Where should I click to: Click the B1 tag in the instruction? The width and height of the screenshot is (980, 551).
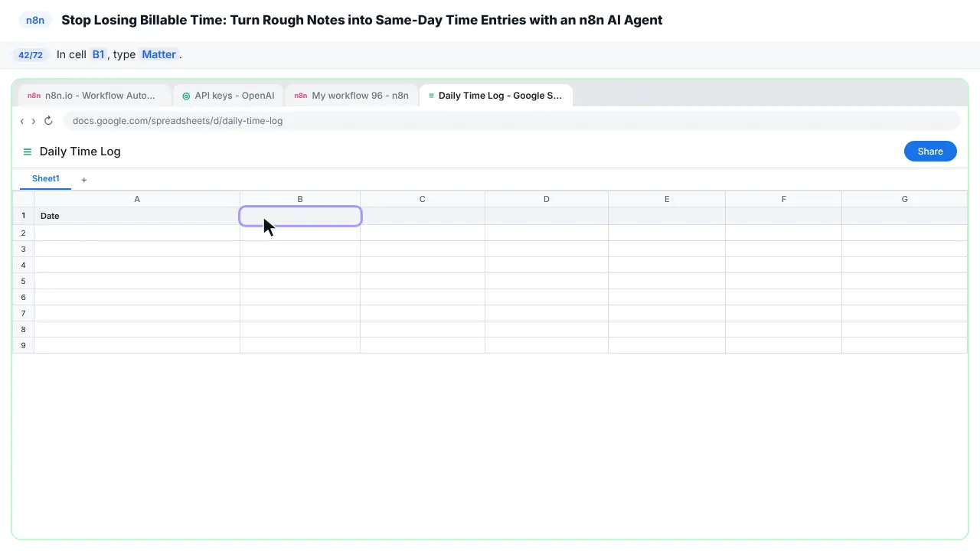tap(99, 55)
